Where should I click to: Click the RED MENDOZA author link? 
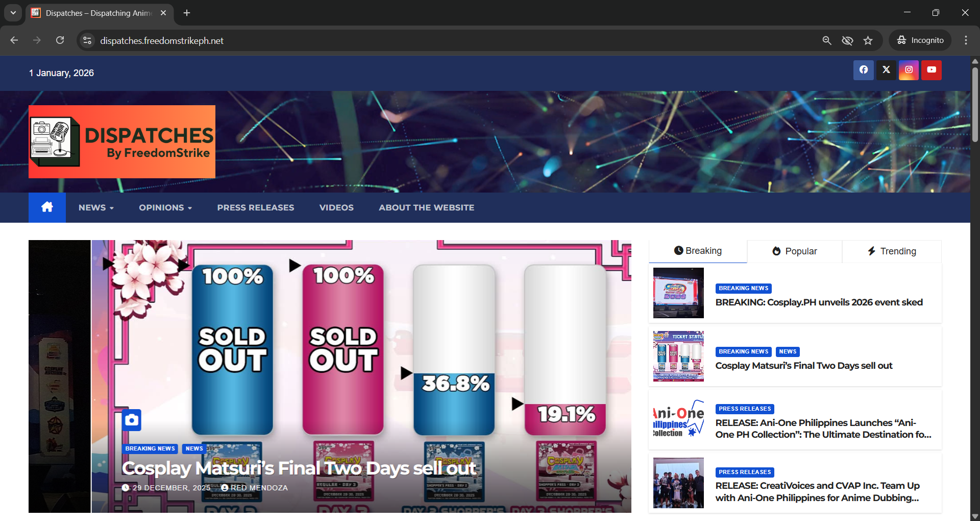click(254, 488)
